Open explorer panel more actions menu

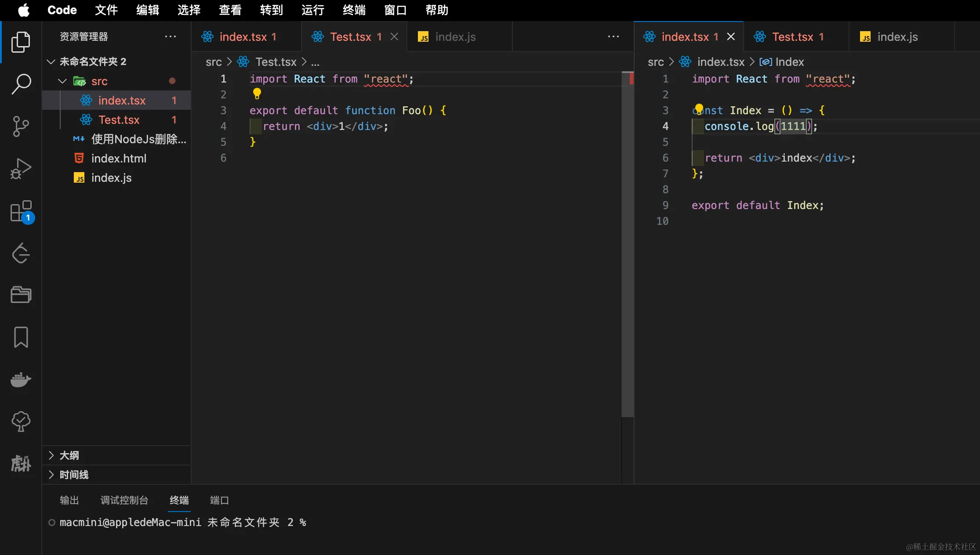point(170,37)
